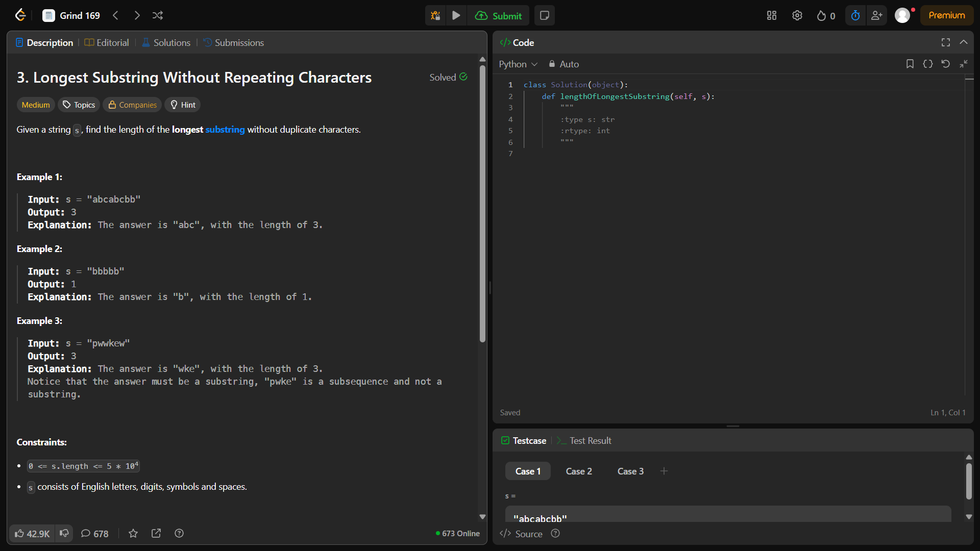Click the description panel vertical scrollbar

tap(482, 204)
